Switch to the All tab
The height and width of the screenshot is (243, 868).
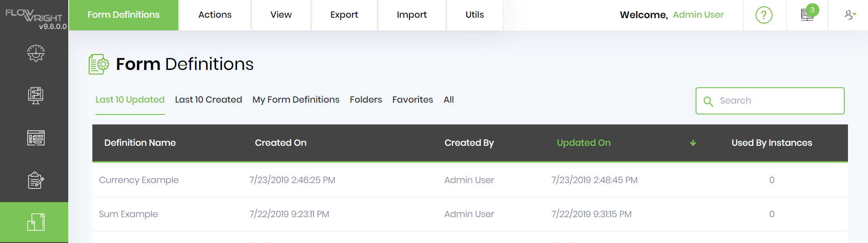[x=449, y=99]
